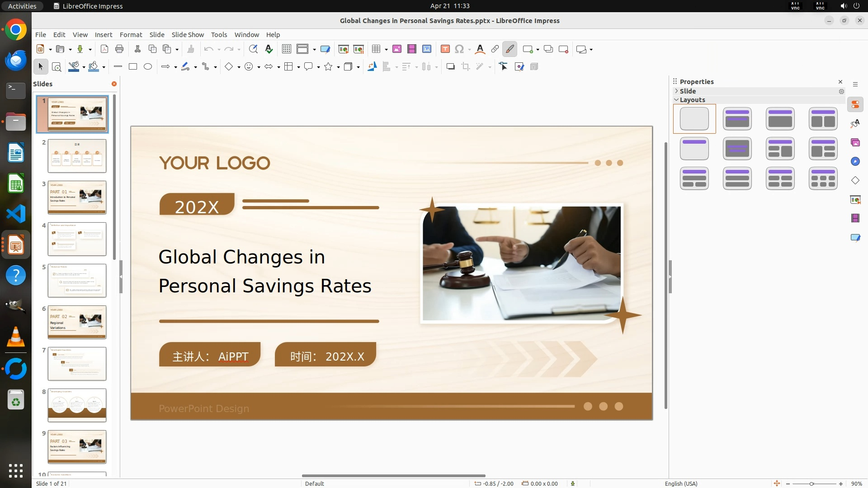
Task: Toggle Shadow on the drawing toolbar
Action: [x=450, y=67]
